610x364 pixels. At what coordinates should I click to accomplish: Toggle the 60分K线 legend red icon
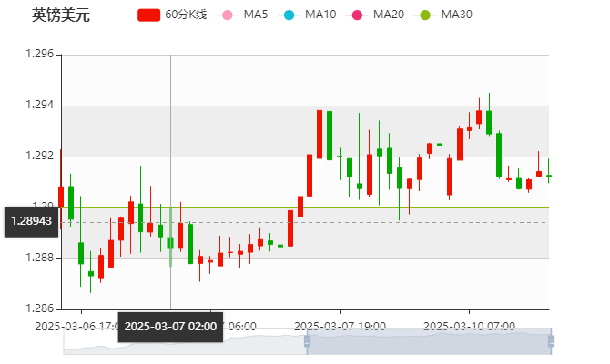148,15
